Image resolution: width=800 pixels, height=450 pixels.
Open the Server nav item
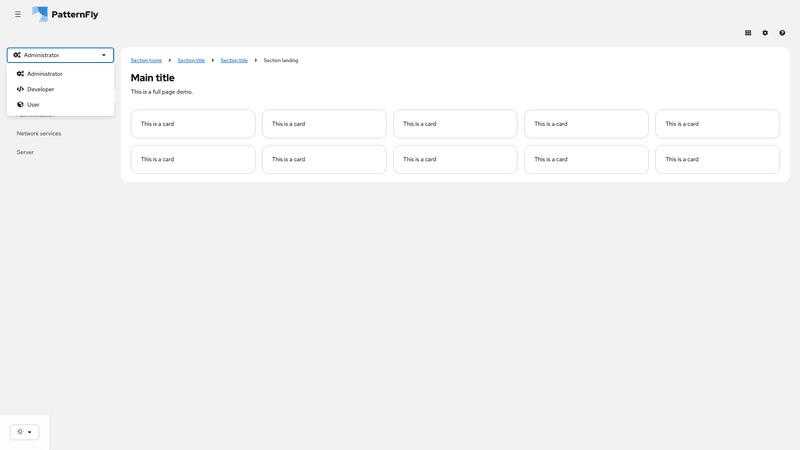25,152
